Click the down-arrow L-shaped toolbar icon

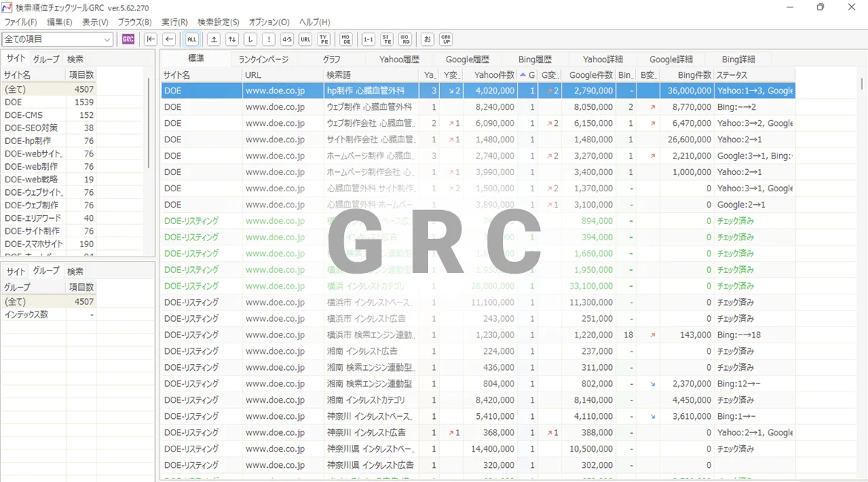pyautogui.click(x=251, y=39)
